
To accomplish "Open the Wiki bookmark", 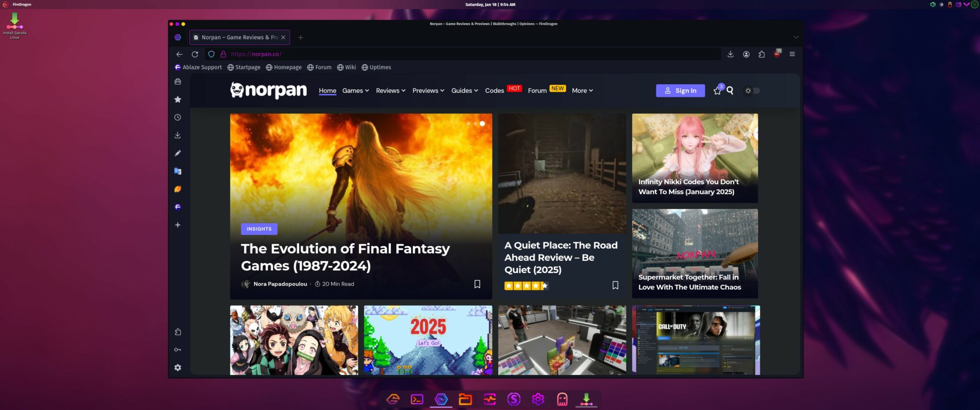I will click(346, 67).
